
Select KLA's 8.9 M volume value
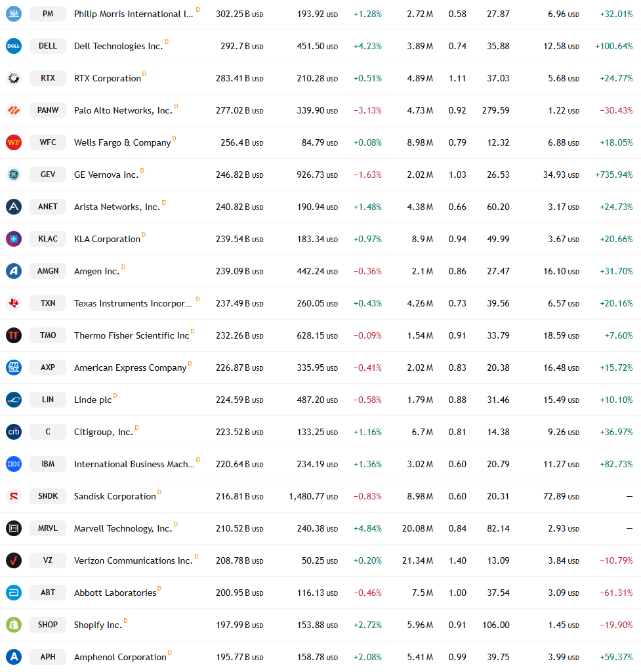[423, 239]
